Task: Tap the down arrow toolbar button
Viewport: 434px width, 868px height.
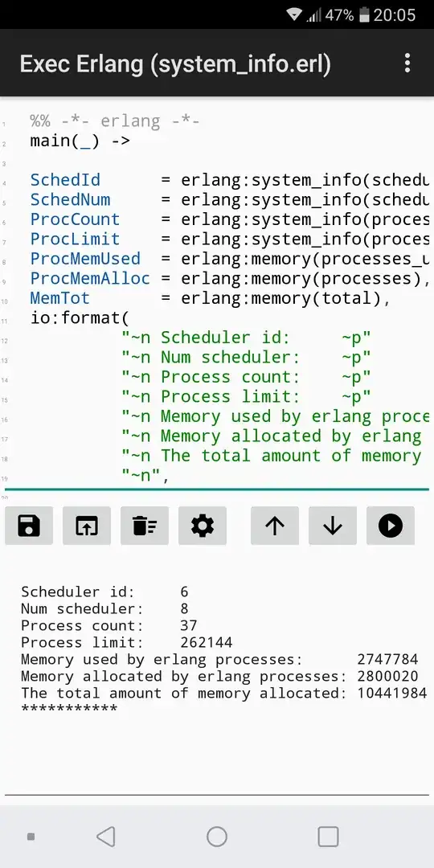Action: [333, 526]
